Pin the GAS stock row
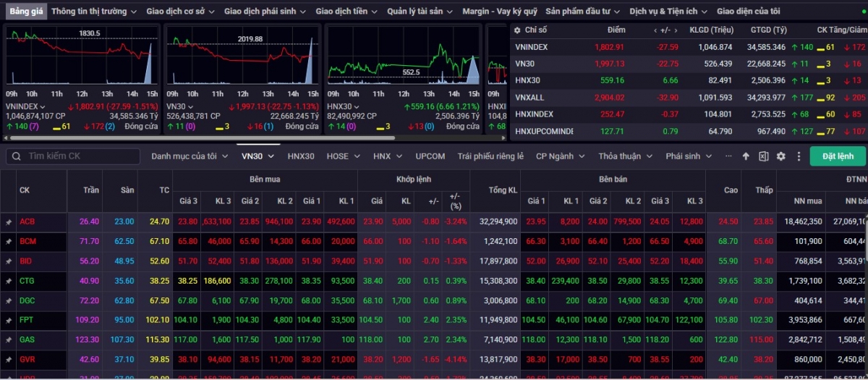Viewport: 868px width, 380px height. 9,339
